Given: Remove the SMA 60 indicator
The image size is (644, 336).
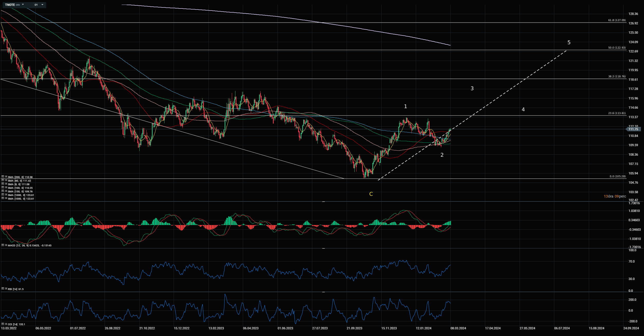Looking at the screenshot, I should coord(6,180).
